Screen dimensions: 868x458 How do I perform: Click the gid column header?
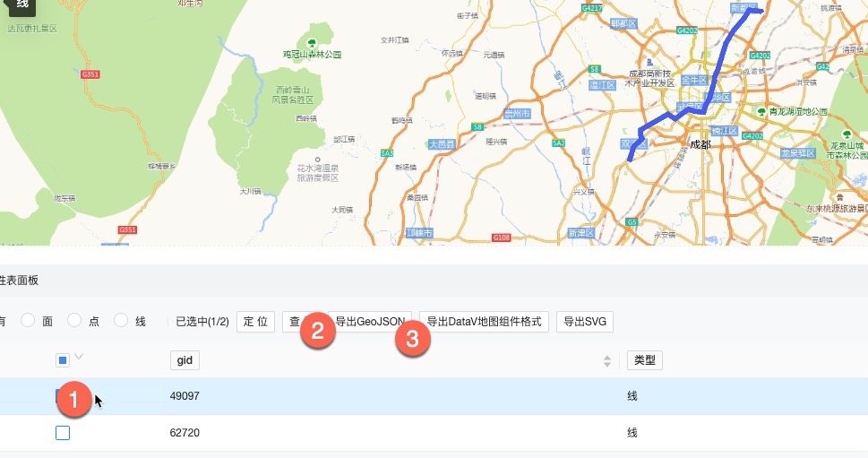click(x=185, y=360)
